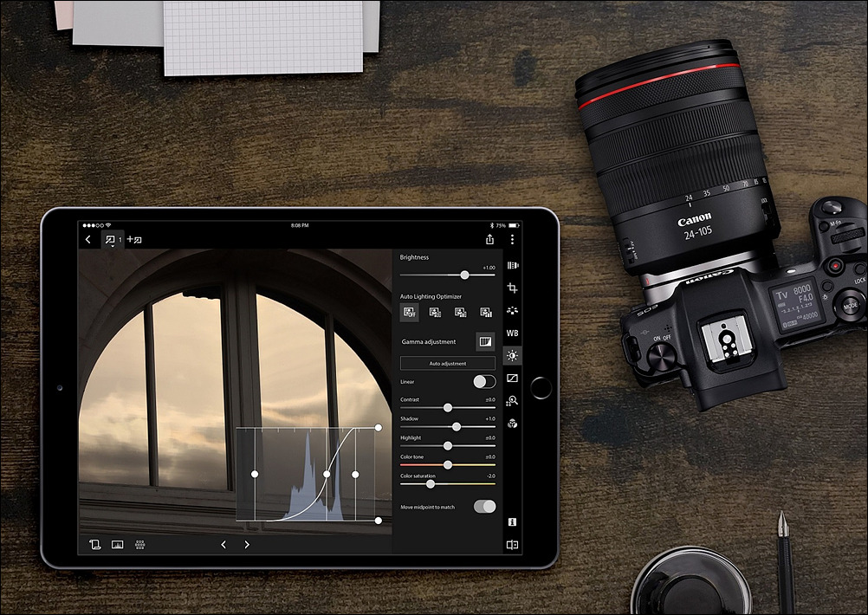Go to the previous image

click(223, 545)
